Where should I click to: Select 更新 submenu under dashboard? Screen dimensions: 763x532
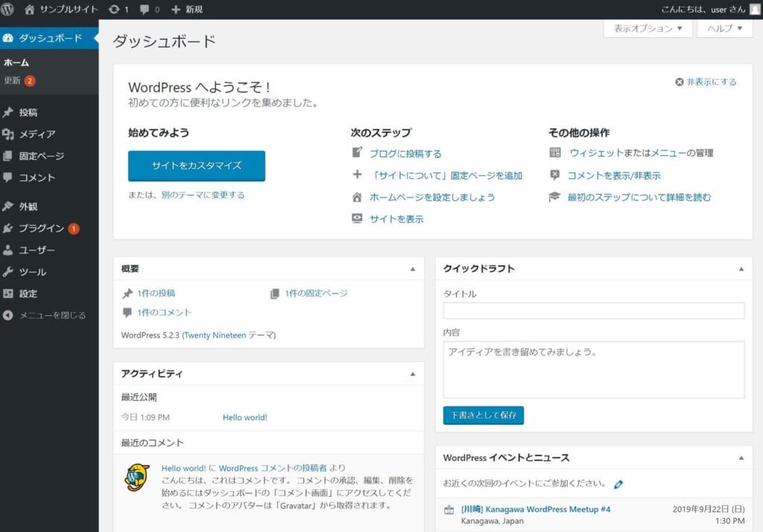click(x=13, y=80)
